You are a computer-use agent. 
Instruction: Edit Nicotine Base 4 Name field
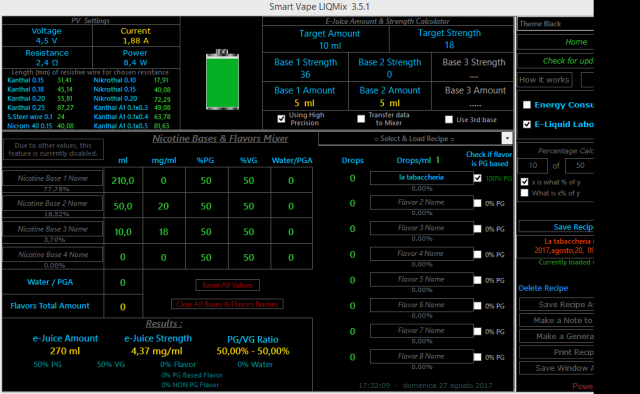tap(53, 254)
